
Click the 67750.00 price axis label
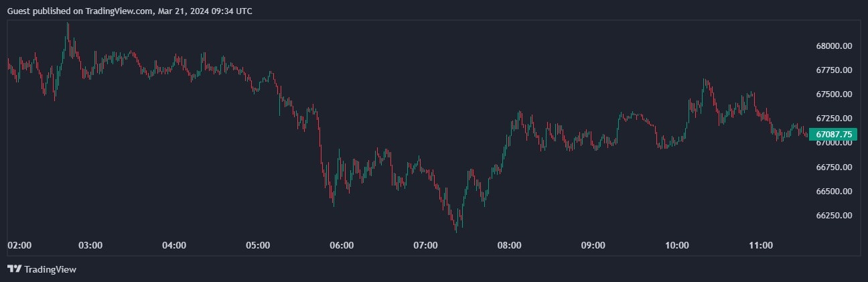833,70
